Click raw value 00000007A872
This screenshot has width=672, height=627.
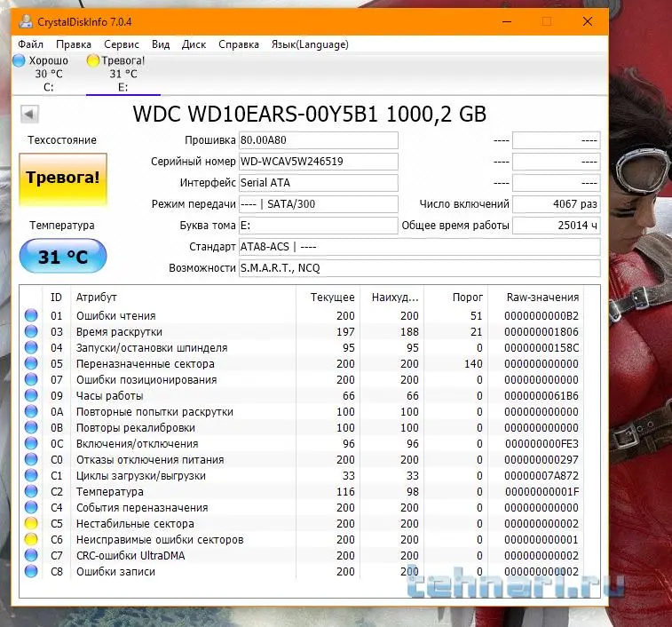pos(542,476)
